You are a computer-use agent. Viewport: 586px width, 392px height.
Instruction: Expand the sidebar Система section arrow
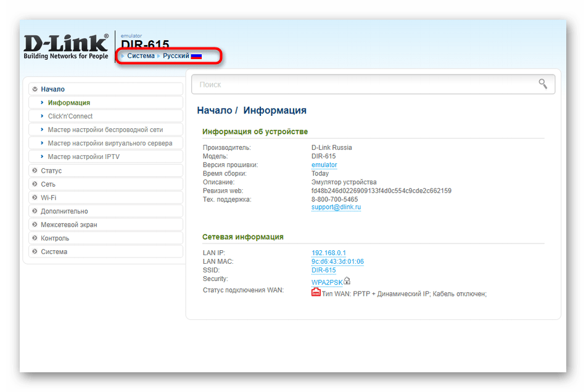pyautogui.click(x=35, y=251)
